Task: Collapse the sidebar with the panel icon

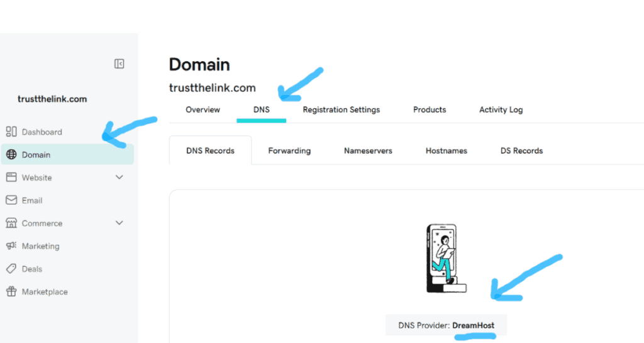Action: (x=119, y=64)
